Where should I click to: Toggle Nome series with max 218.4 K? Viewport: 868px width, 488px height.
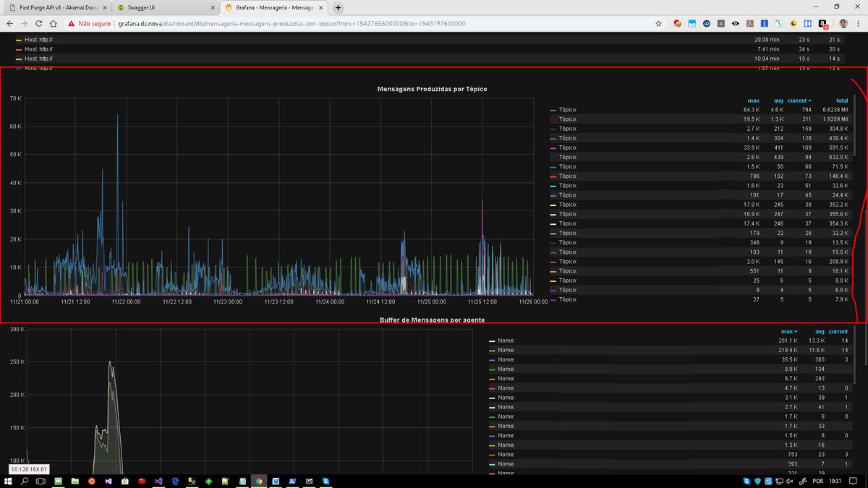[x=506, y=350]
